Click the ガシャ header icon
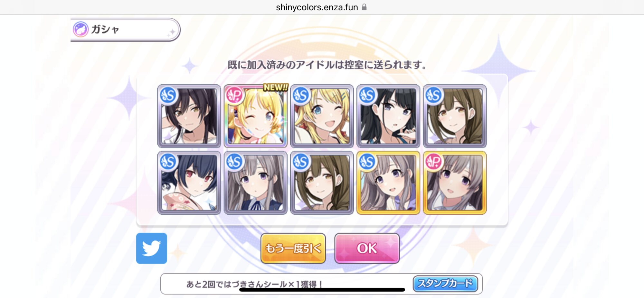This screenshot has height=298, width=644. [x=80, y=29]
